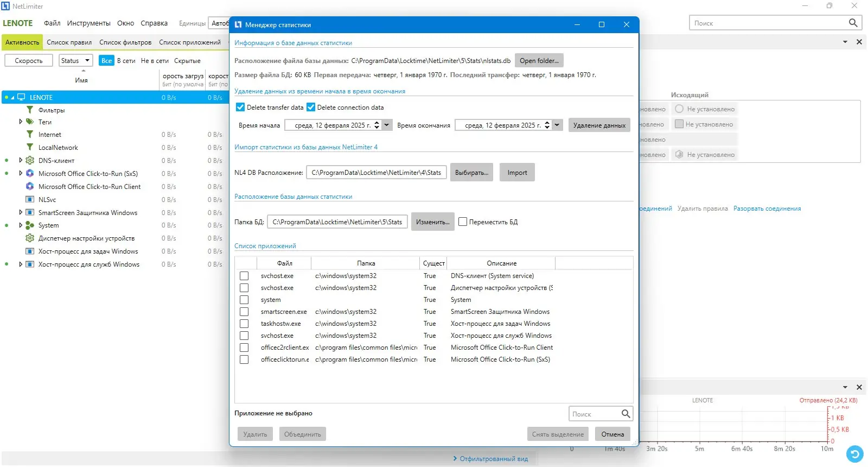Click the Разорвать соединения link
Screen dimensions: 868x467
tap(767, 209)
